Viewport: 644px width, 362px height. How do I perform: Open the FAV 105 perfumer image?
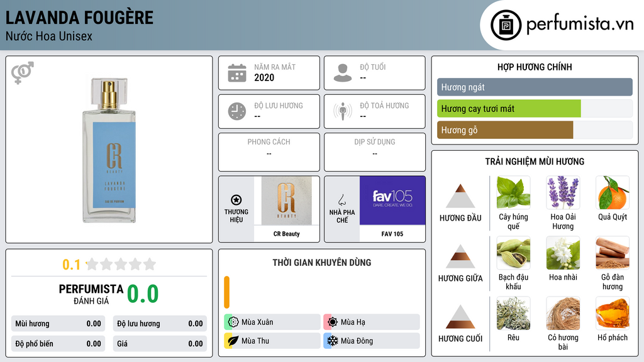pos(392,200)
